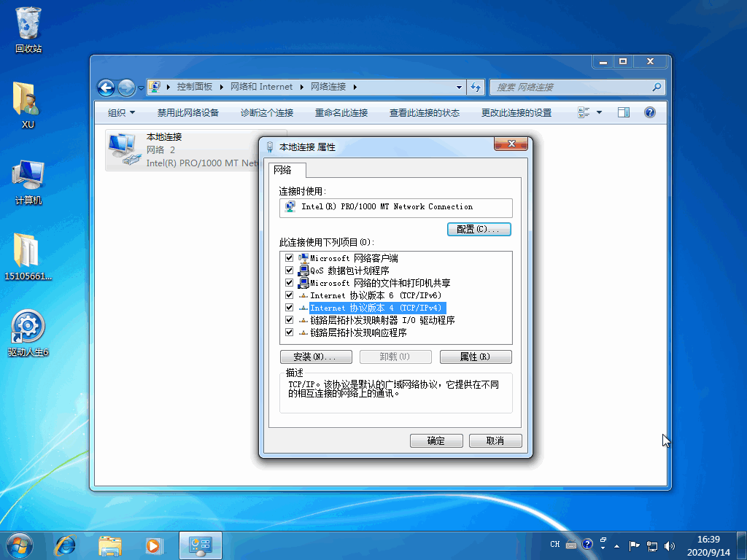Select the 网络 tab in properties dialog
747x560 pixels.
pos(283,170)
